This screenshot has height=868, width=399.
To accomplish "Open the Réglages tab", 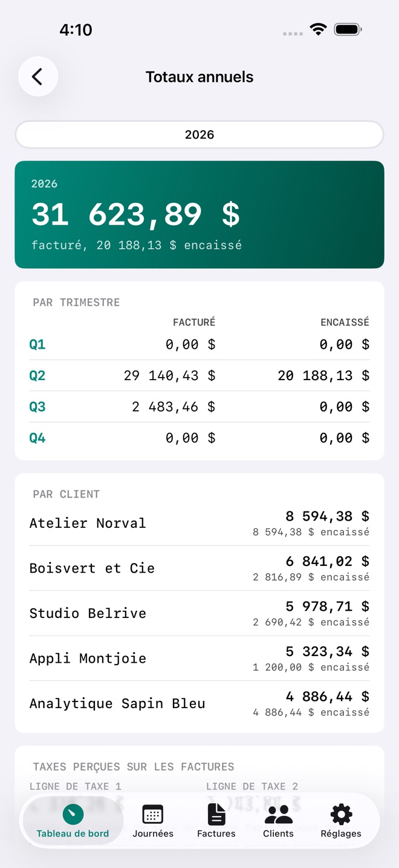I will point(341,821).
